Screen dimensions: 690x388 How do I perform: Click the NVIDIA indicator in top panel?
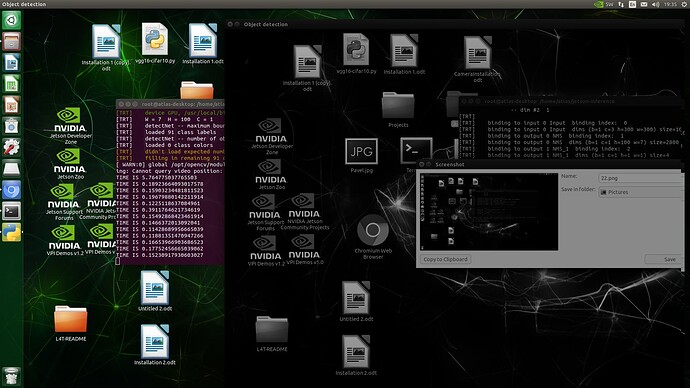[x=598, y=4]
